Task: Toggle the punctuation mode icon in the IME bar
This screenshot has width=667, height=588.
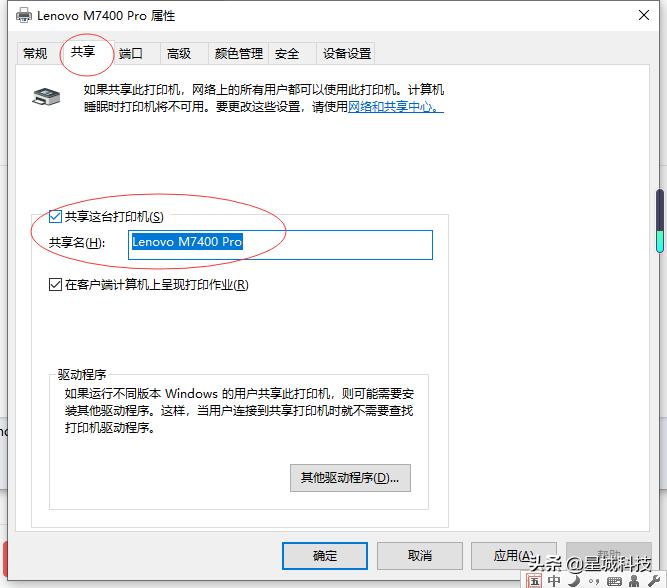Action: [594, 581]
